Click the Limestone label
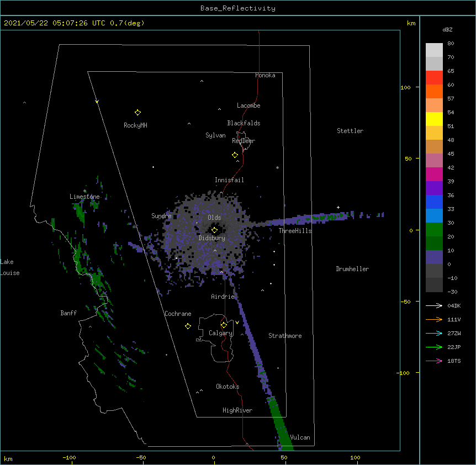Screen dimensions: 476x465 [84, 197]
